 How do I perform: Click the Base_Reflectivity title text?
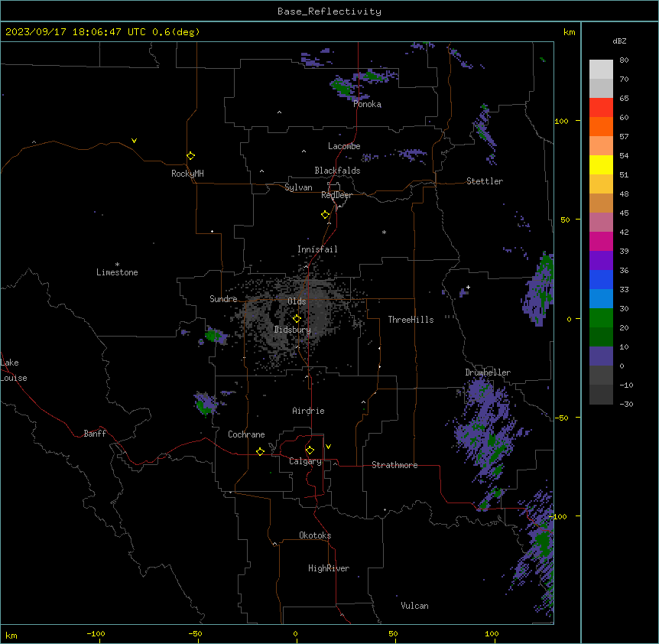pos(329,11)
